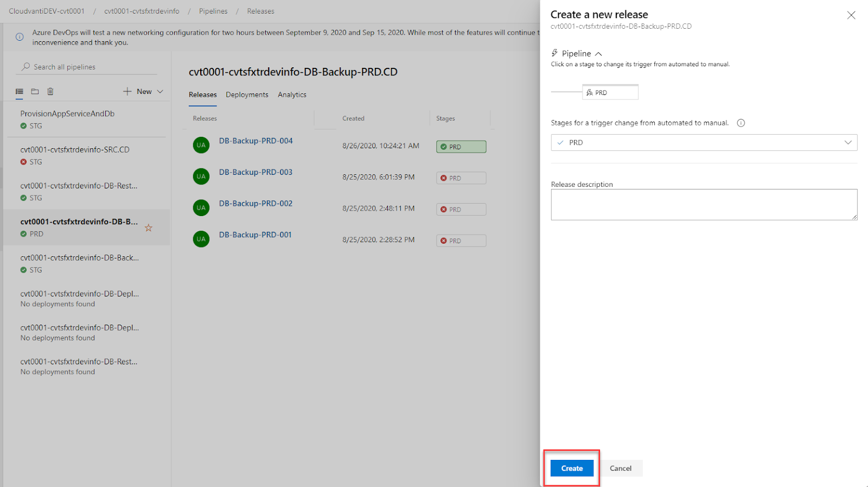
Task: Click the info icon in notification banner
Action: click(20, 37)
